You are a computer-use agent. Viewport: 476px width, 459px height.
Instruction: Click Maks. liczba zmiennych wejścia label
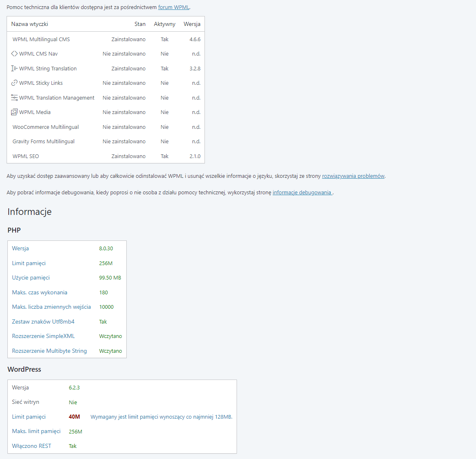pyautogui.click(x=51, y=307)
